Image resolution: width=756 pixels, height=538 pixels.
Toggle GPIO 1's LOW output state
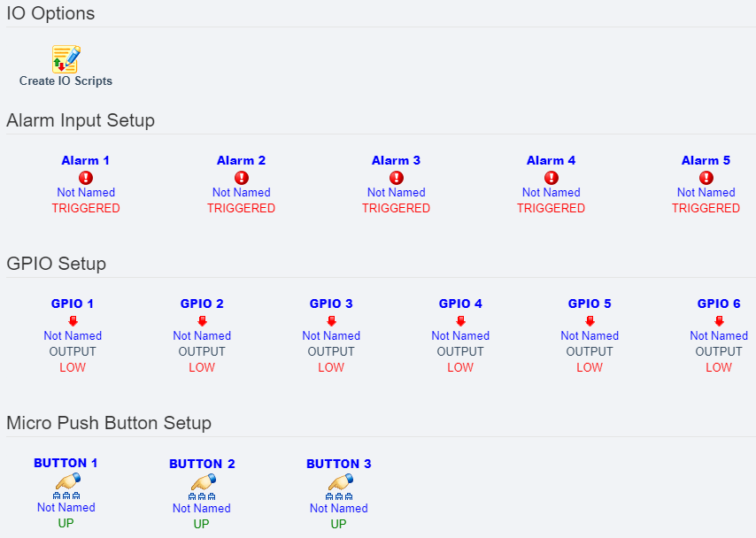point(73,367)
